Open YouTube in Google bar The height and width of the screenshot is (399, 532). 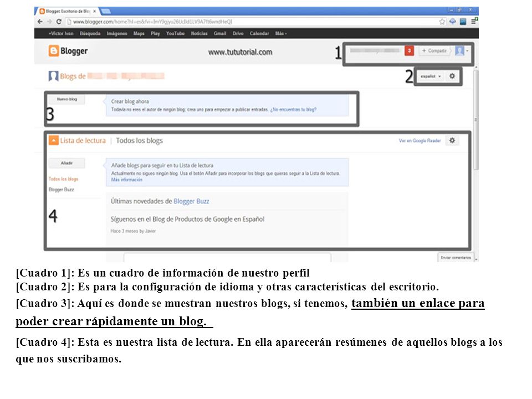[175, 33]
